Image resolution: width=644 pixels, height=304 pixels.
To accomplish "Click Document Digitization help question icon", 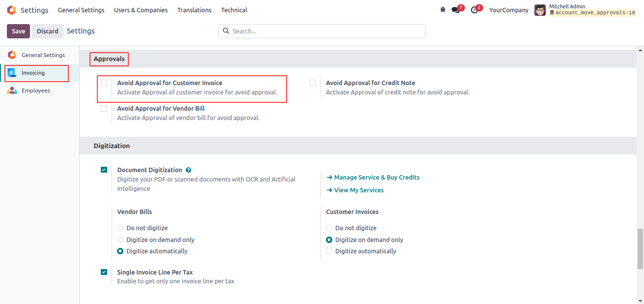I will (188, 170).
